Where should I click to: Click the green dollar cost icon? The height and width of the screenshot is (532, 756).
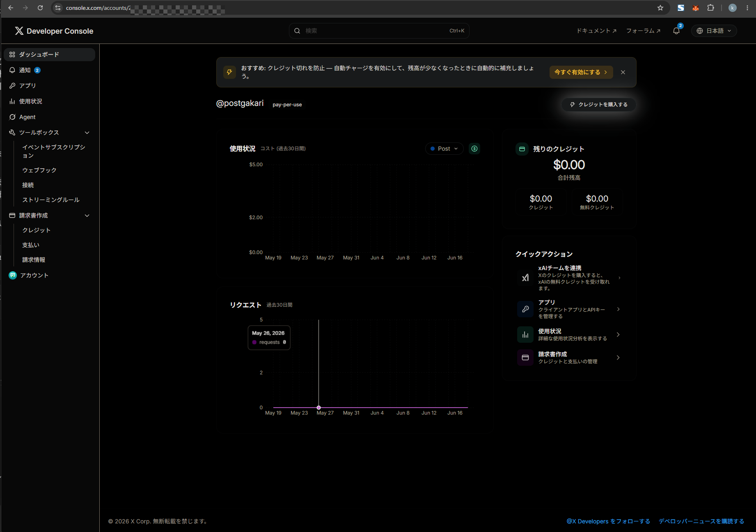[x=474, y=149]
